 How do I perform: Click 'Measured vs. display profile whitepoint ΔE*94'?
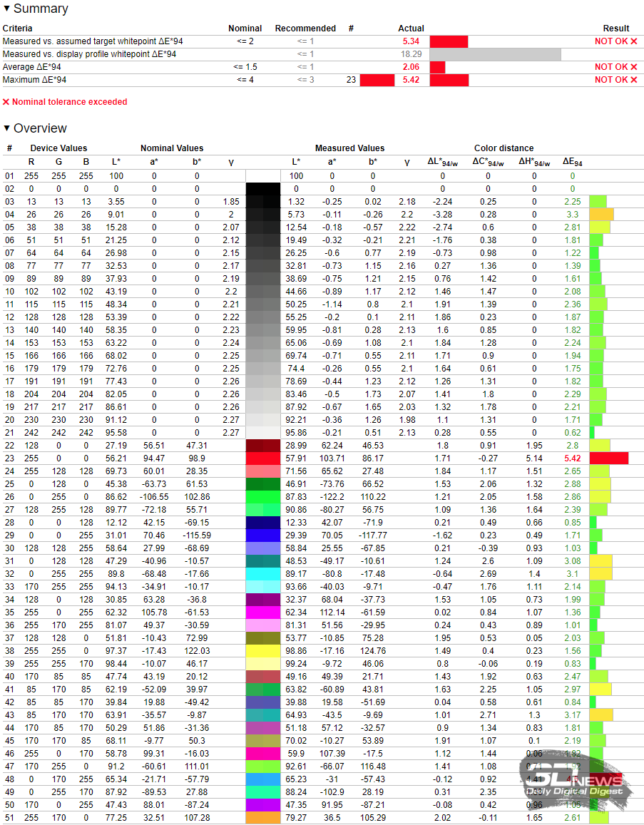[x=89, y=54]
